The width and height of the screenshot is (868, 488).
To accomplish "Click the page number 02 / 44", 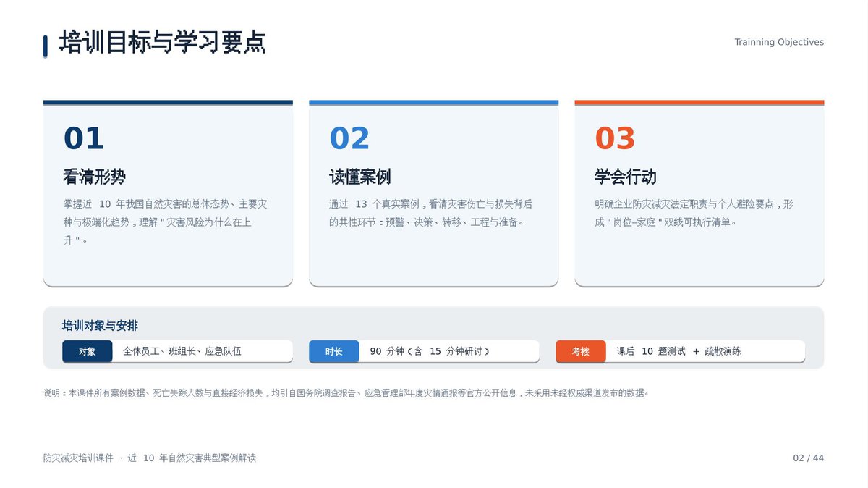I will [x=809, y=458].
